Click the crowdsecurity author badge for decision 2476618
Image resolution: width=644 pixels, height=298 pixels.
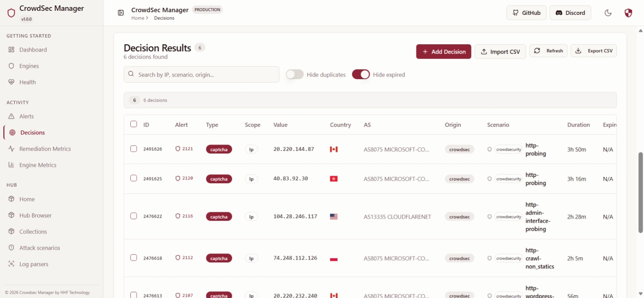pos(509,258)
